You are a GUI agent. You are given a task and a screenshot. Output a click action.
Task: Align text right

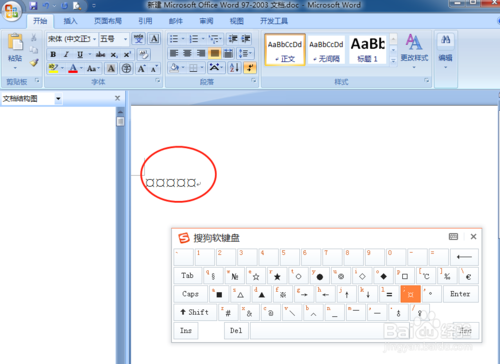point(201,53)
